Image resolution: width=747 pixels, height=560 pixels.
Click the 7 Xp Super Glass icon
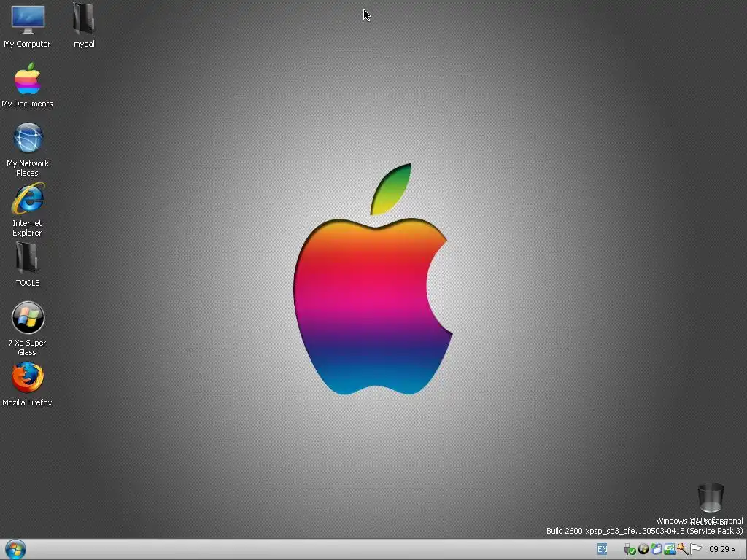(x=28, y=318)
